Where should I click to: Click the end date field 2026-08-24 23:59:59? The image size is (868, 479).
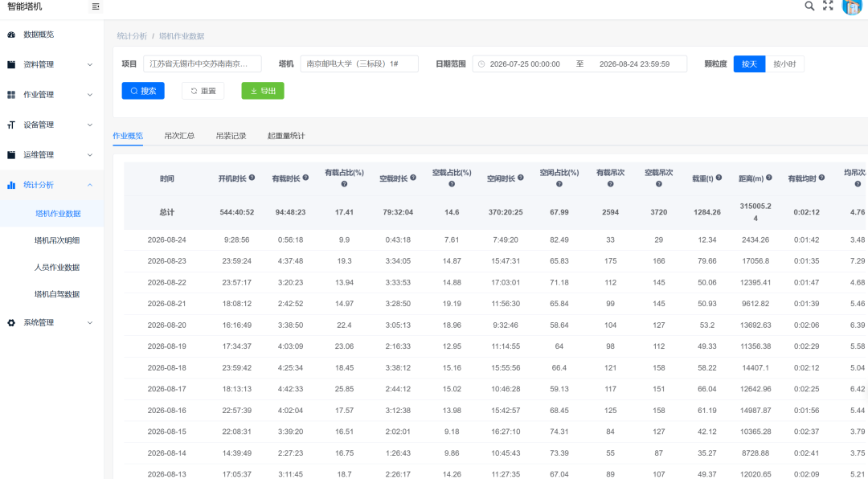634,64
